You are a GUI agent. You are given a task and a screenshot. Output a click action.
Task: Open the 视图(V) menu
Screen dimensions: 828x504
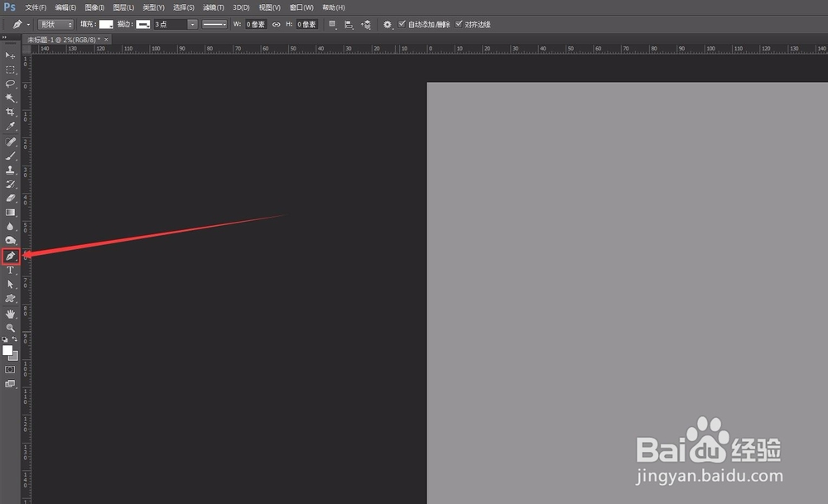[x=269, y=7]
